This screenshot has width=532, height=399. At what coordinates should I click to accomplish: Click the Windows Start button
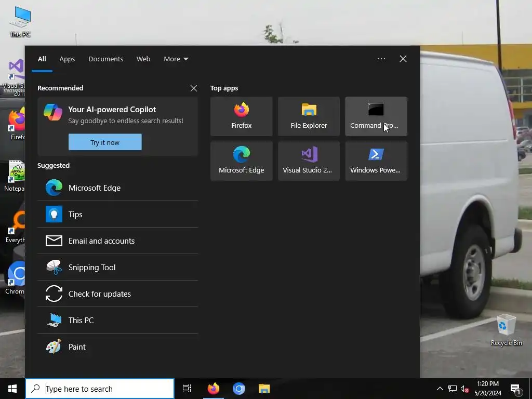12,389
